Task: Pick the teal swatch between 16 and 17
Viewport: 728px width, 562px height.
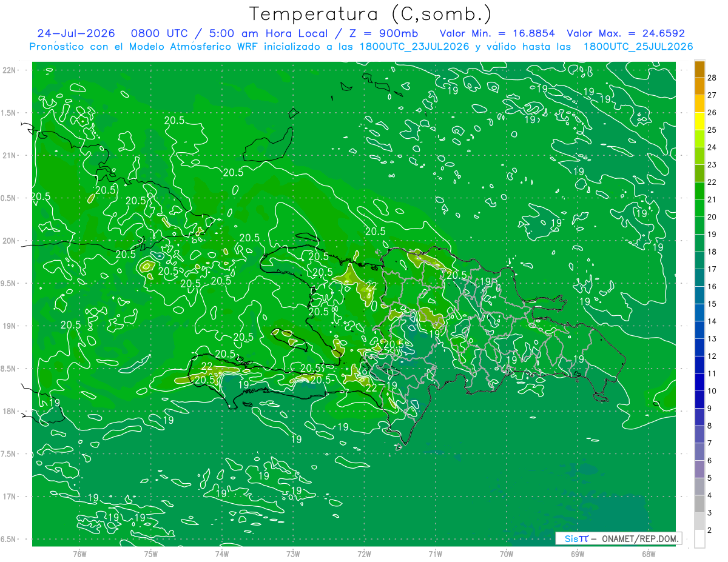Action: click(699, 278)
